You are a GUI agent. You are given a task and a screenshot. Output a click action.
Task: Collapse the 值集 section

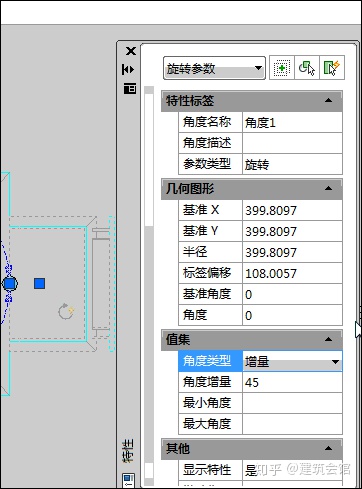pos(328,339)
